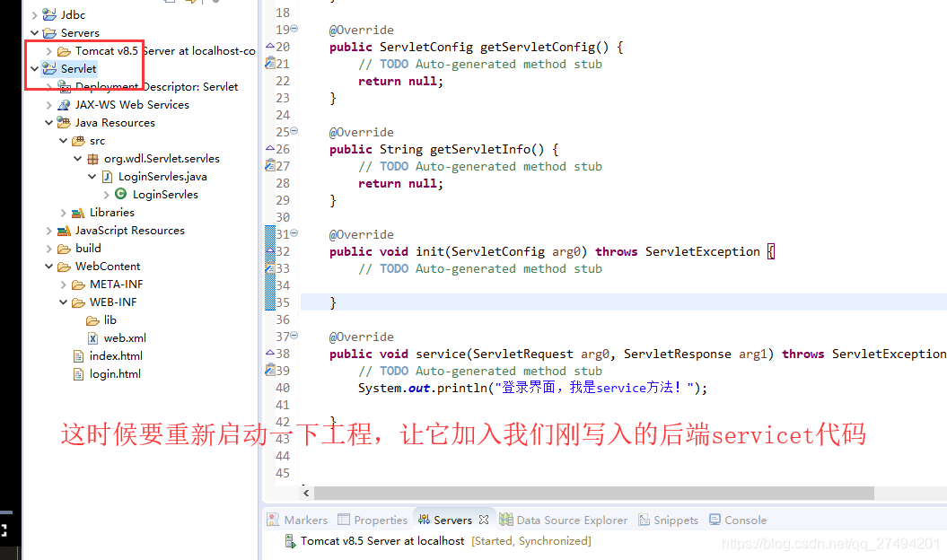Click the org.wdl.Servlet.servles package icon

[93, 159]
